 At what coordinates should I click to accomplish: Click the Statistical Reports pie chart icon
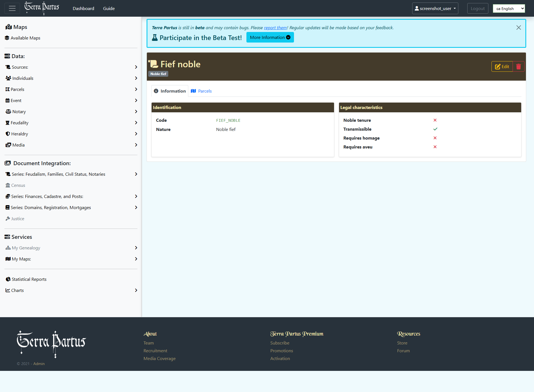(x=8, y=279)
